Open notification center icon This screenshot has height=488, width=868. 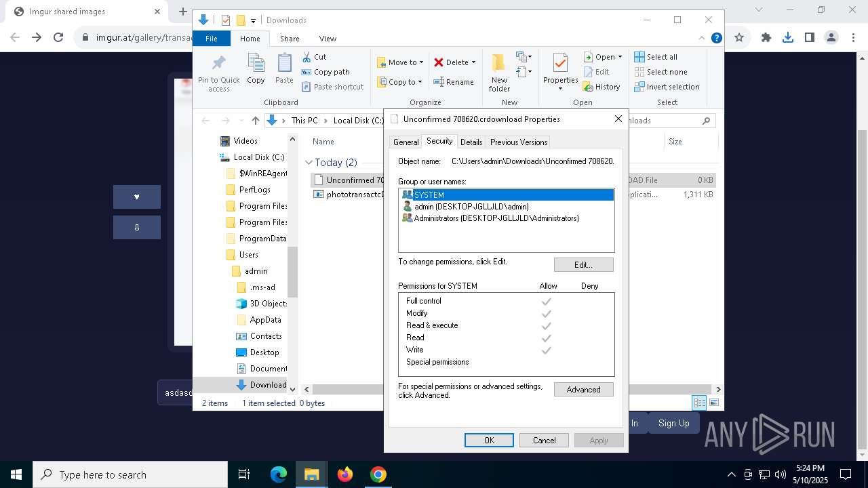[846, 474]
